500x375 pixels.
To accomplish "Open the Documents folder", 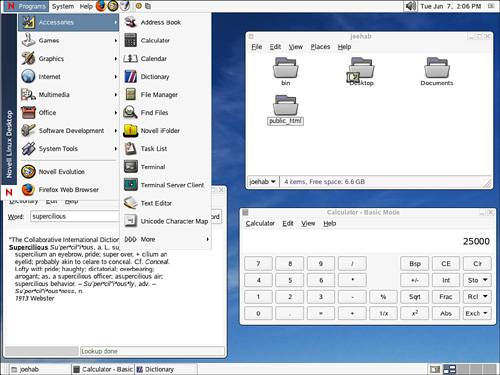I will point(437,72).
